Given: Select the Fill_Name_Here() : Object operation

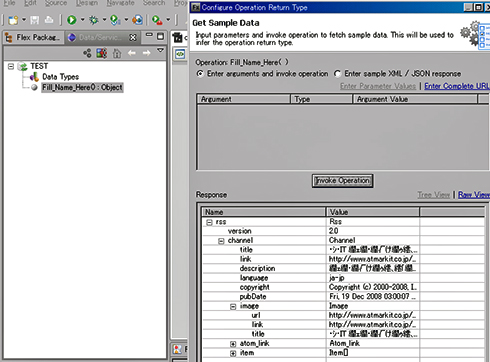Looking at the screenshot, I should point(82,87).
